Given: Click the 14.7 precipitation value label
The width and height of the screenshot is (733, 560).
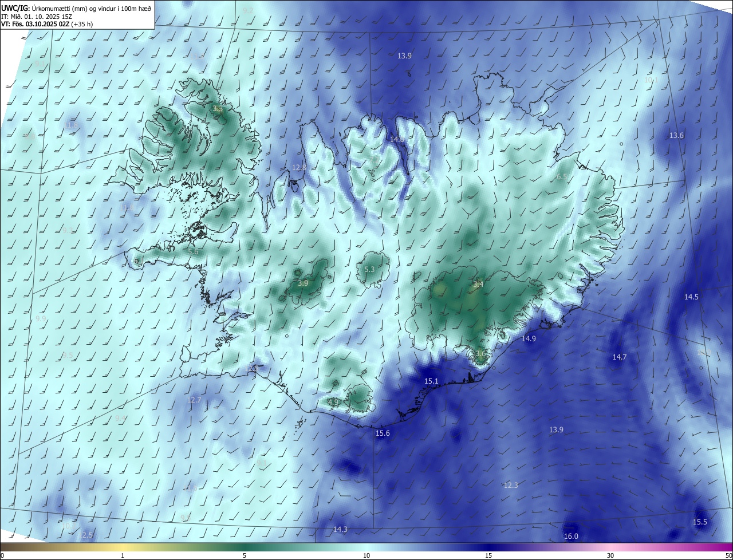Looking at the screenshot, I should coord(620,357).
